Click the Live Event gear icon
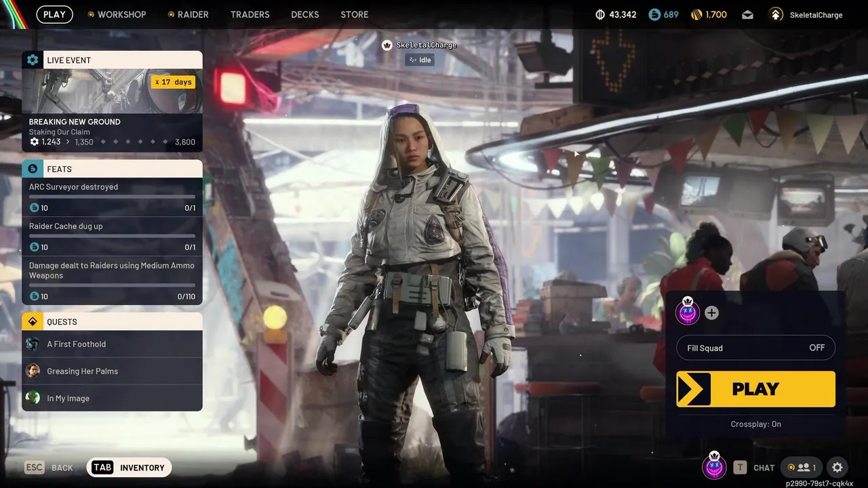The image size is (868, 488). pos(33,60)
